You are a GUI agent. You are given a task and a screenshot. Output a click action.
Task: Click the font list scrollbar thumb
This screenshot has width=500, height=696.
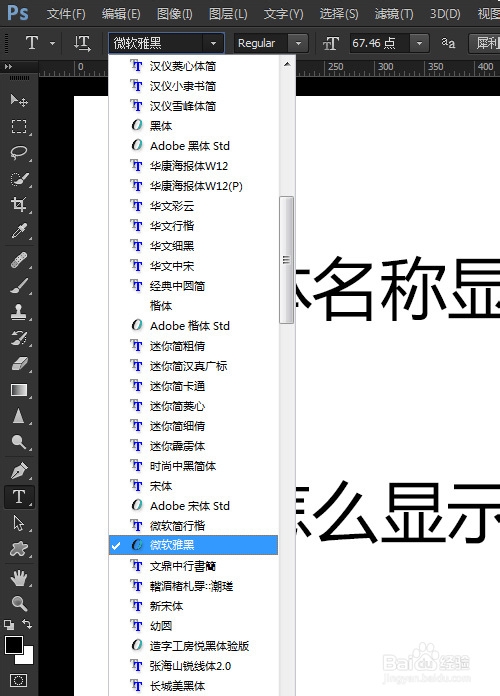tap(286, 260)
